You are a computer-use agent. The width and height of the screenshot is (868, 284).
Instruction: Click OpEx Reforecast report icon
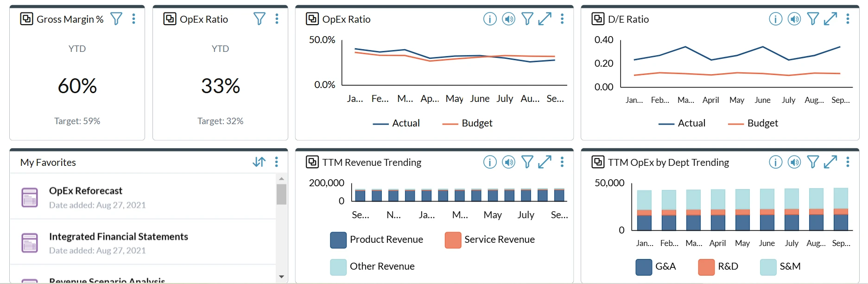(x=30, y=197)
